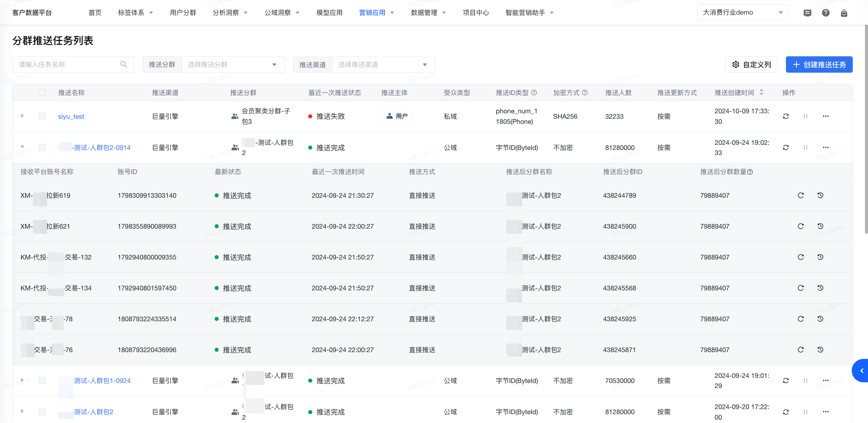Collapse the 测试-人群包2-0914 row

pos(22,147)
